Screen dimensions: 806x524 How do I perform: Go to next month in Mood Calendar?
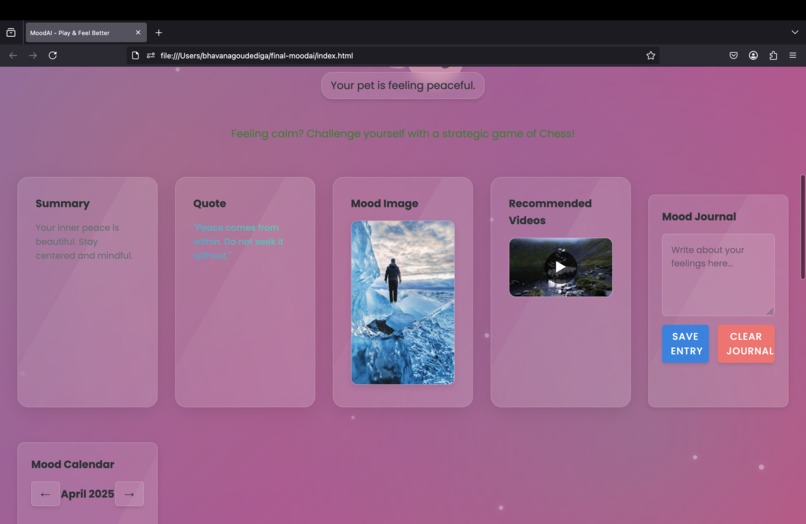(x=129, y=494)
